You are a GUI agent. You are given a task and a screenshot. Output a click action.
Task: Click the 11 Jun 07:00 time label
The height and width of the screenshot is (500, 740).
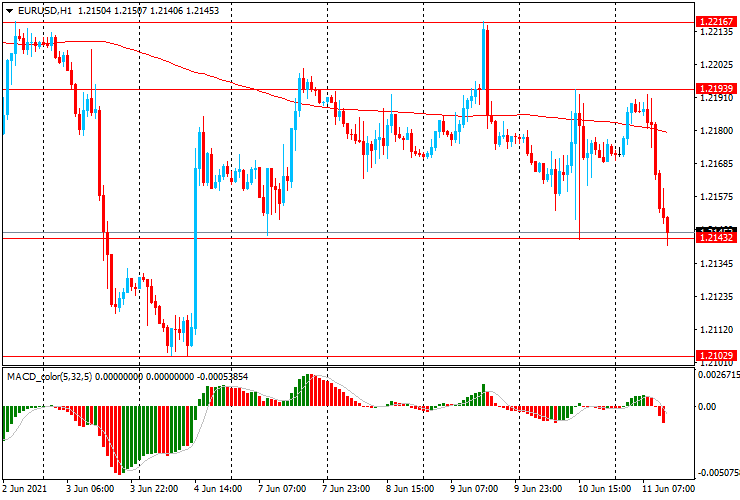pos(669,489)
